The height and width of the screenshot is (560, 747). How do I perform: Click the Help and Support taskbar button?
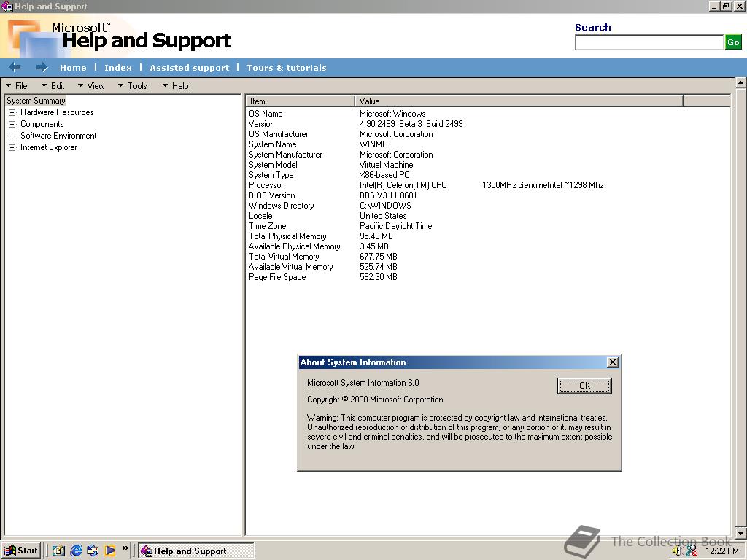pyautogui.click(x=196, y=551)
